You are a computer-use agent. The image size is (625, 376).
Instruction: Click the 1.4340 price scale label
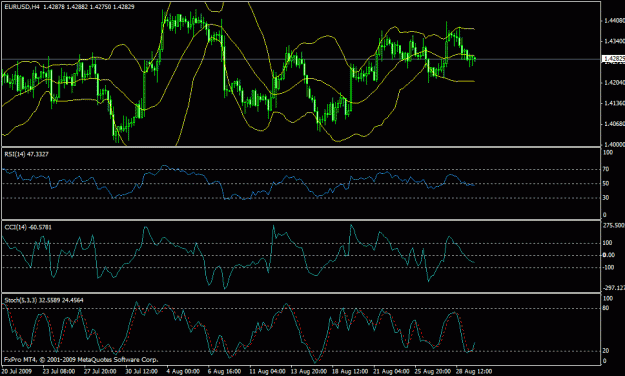[614, 41]
